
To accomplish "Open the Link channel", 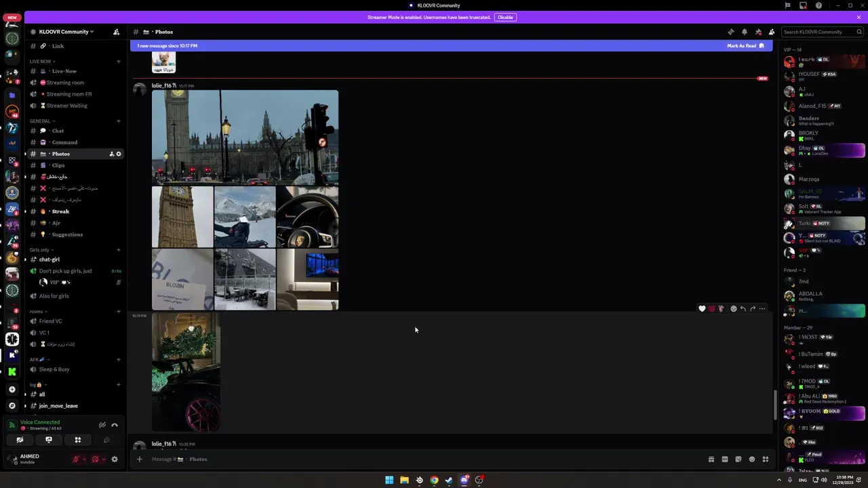I will coord(76,46).
